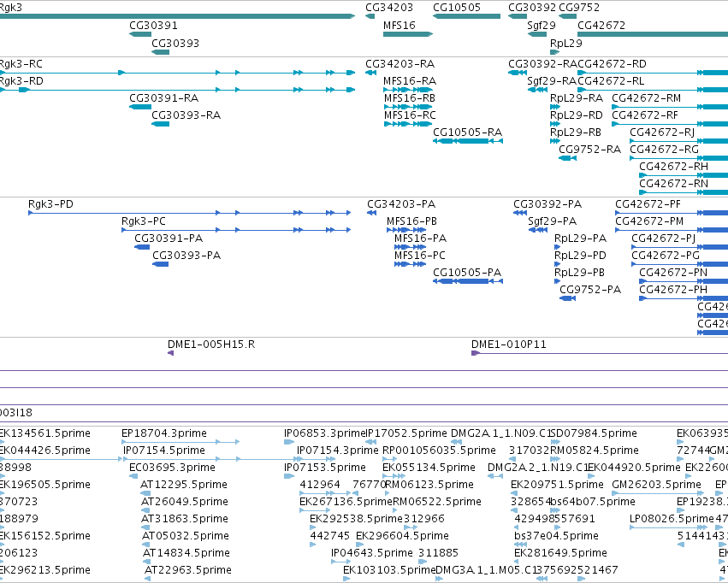Image resolution: width=728 pixels, height=583 pixels.
Task: Click the MFS16-PC protein label
Action: coord(420,256)
